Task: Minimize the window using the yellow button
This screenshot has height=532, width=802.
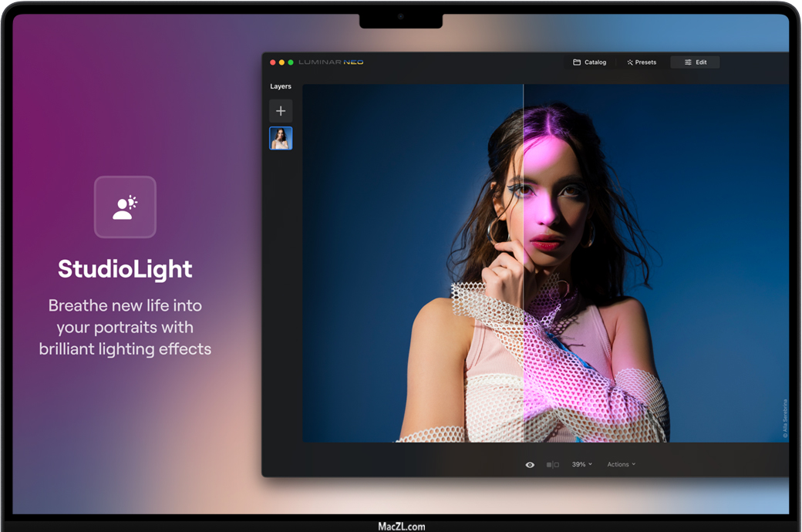Action: coord(281,62)
